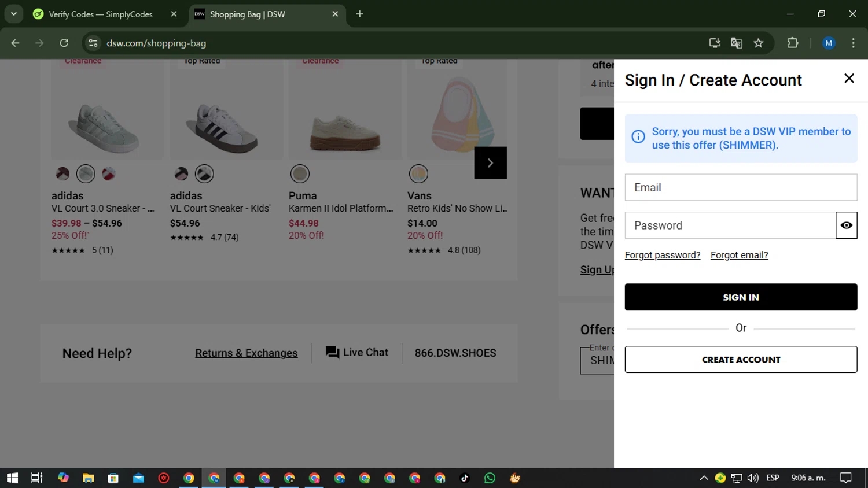
Task: Close the Sign In panel
Action: pyautogui.click(x=849, y=79)
